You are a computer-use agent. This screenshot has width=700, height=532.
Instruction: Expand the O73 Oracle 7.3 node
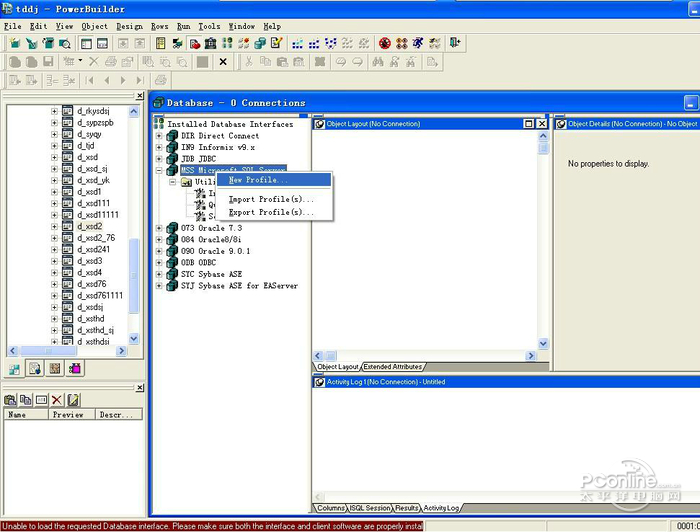(x=159, y=228)
